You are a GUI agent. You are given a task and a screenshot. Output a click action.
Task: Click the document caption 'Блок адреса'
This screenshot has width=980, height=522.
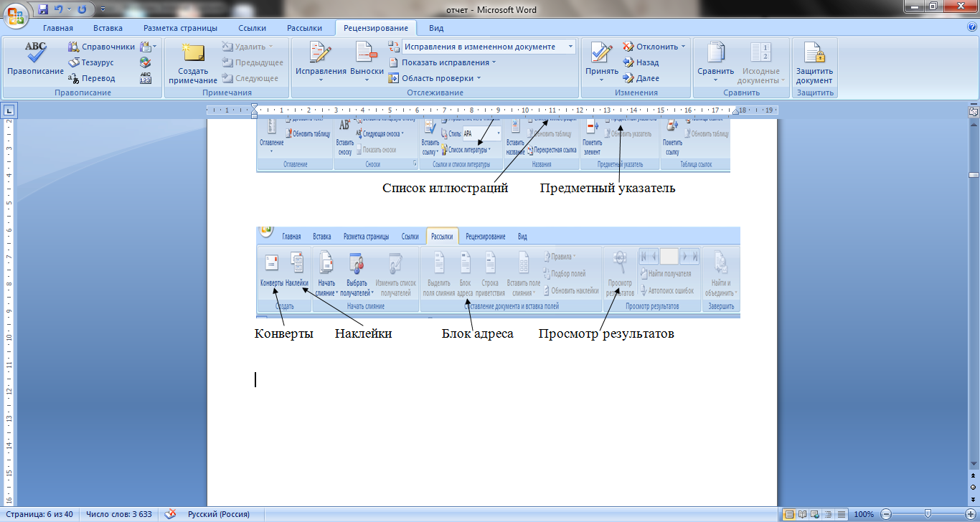(x=478, y=334)
